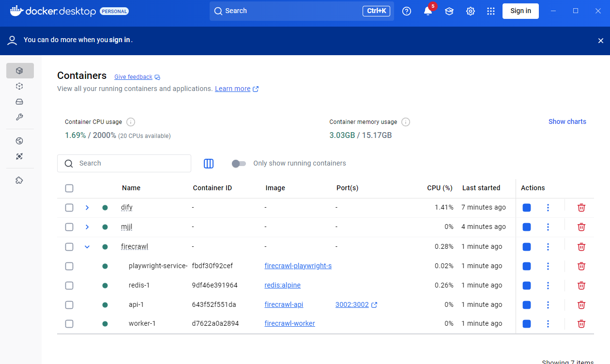Click the CPU usage info icon

[131, 122]
